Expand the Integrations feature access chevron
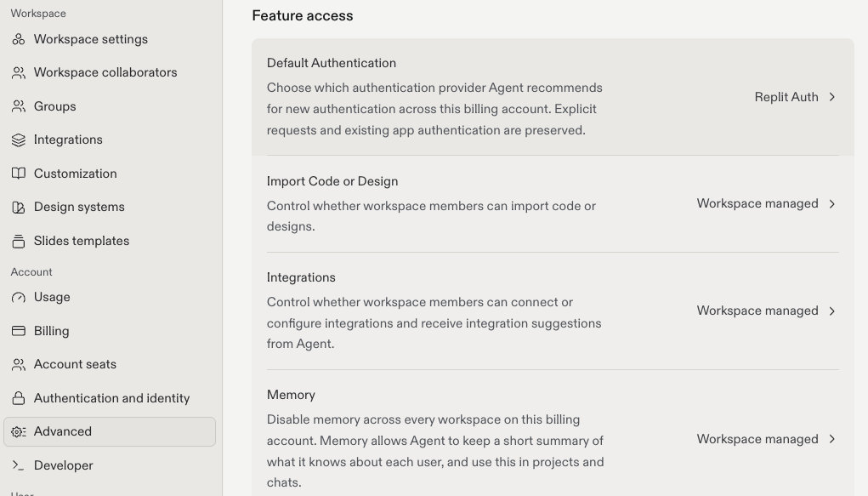 pos(832,311)
